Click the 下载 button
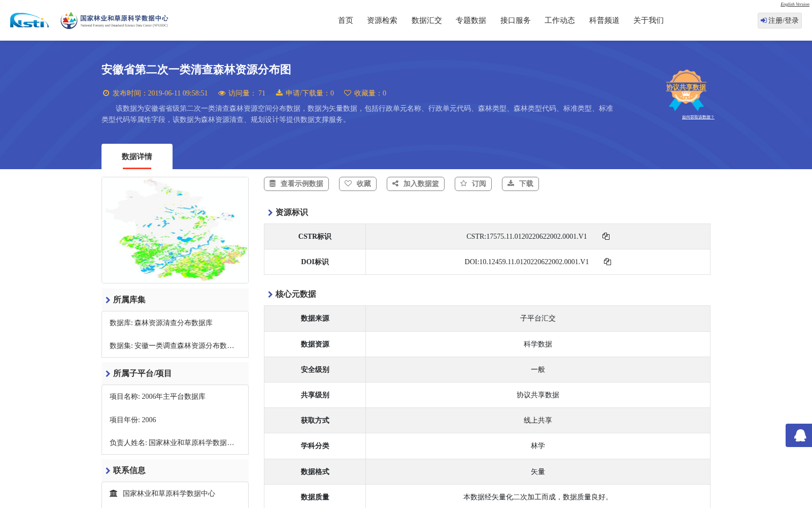The height and width of the screenshot is (508, 812). pos(520,184)
